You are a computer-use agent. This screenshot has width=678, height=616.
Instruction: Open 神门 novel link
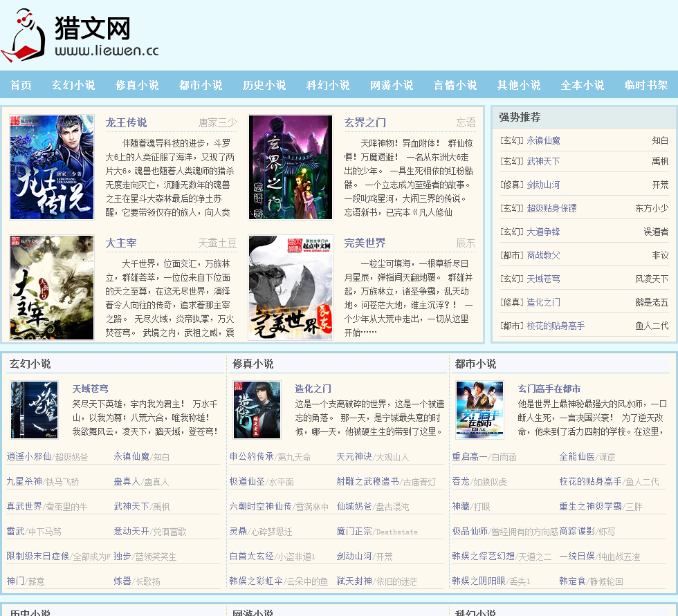pos(15,581)
